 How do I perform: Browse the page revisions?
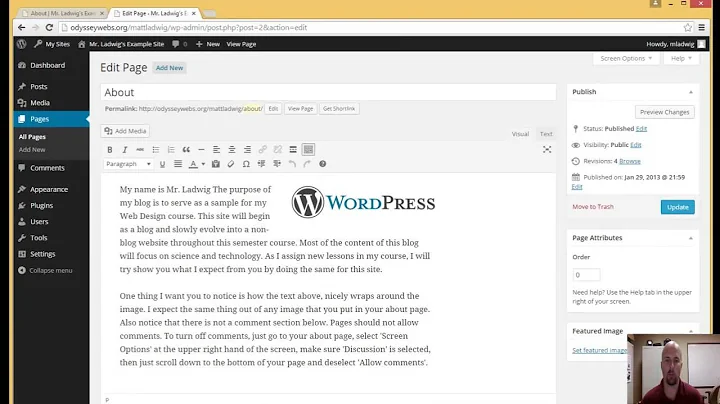pyautogui.click(x=630, y=161)
